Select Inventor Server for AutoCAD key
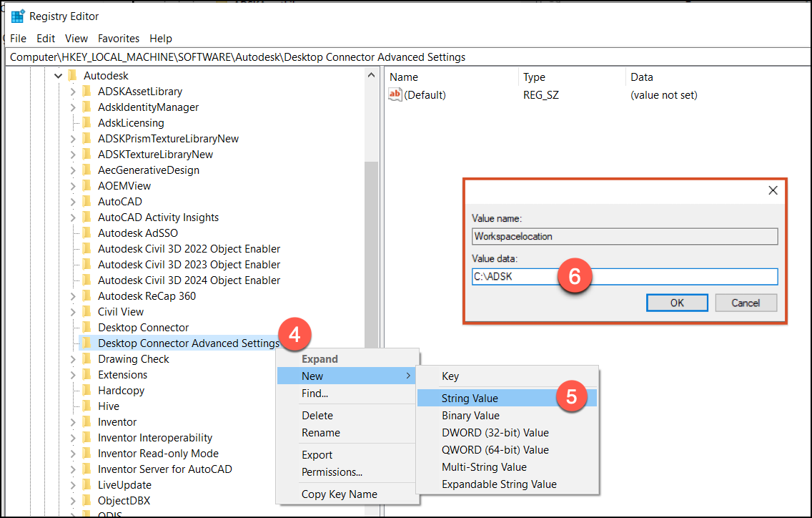Viewport: 812px width, 518px height. tap(164, 469)
